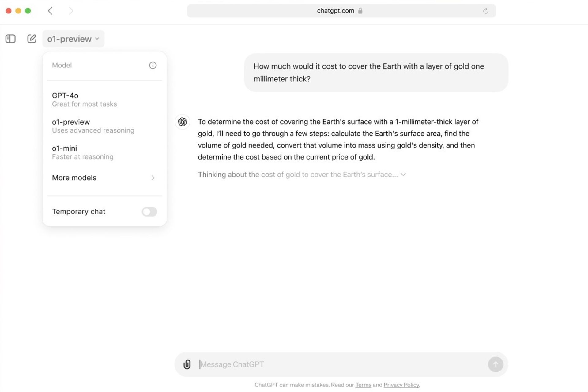
Task: Click the chatgpt.com address bar
Action: point(341,11)
